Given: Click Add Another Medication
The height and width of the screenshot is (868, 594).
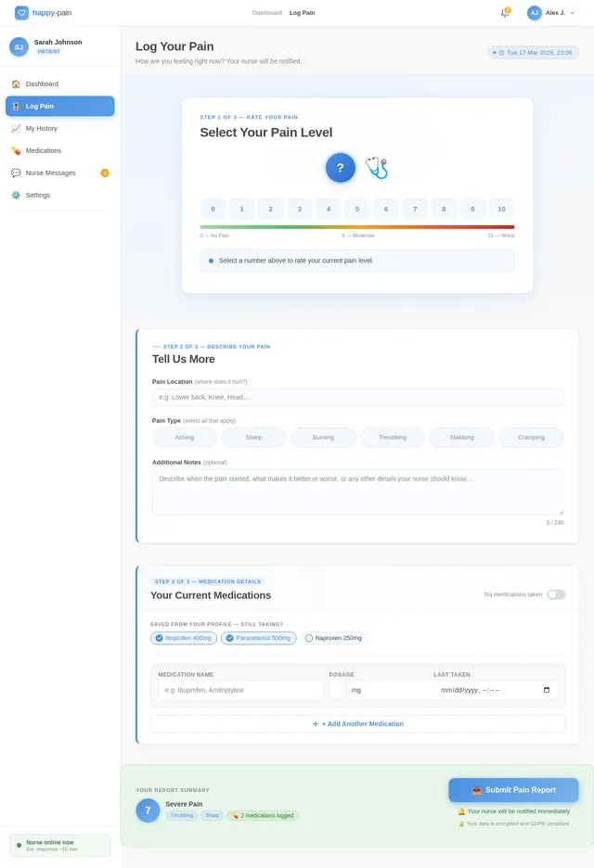Looking at the screenshot, I should pyautogui.click(x=357, y=723).
